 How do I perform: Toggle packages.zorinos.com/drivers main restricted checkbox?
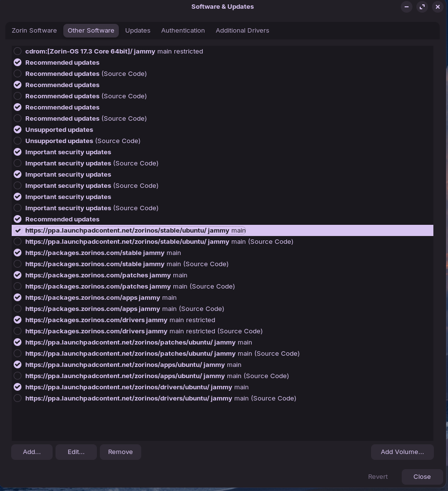tap(18, 320)
